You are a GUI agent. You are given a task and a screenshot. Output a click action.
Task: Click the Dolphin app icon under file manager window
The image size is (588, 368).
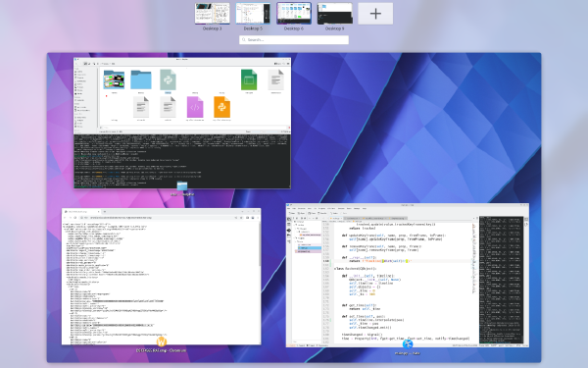(x=182, y=185)
